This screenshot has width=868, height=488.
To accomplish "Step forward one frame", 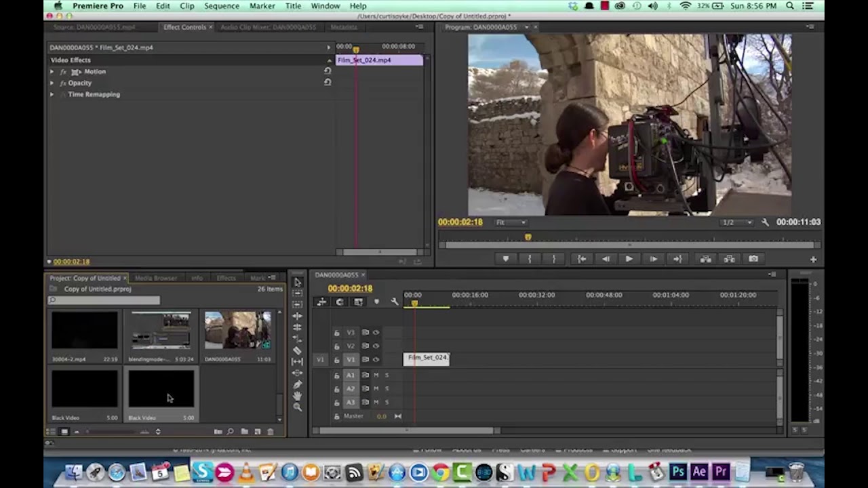I will click(x=653, y=259).
